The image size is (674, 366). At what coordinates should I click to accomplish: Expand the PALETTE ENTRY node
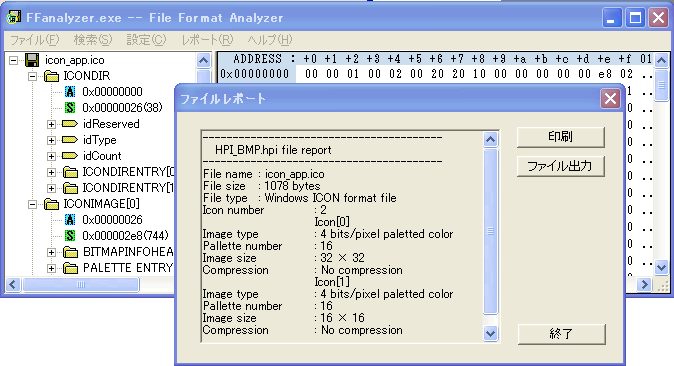coord(52,268)
